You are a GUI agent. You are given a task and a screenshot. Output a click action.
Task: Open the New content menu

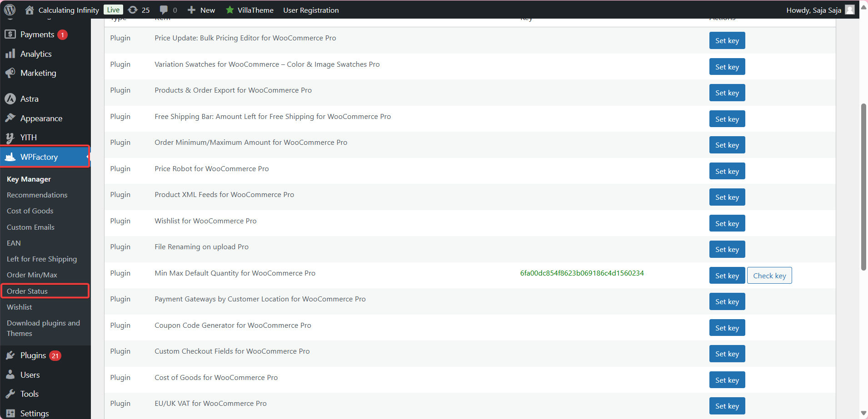[x=201, y=10]
